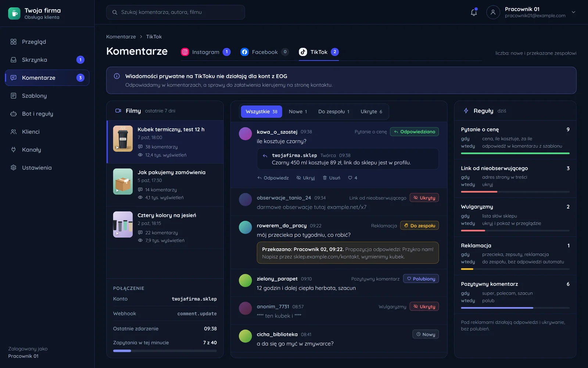Select the Jak pakujemy zamówienia video

click(x=165, y=185)
